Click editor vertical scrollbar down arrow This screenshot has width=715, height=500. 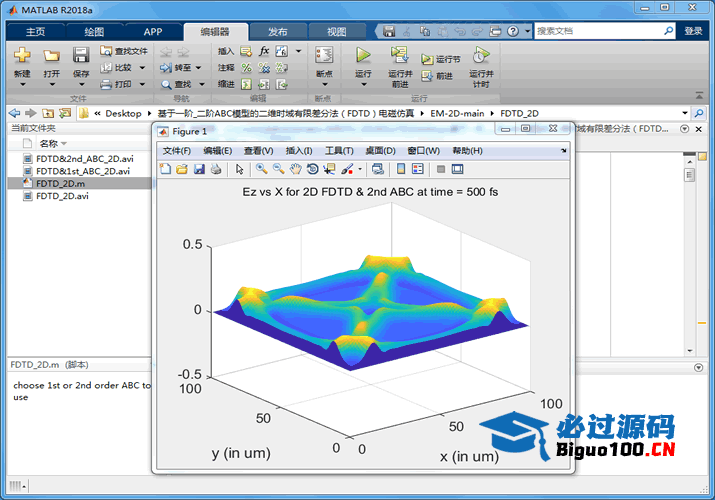[x=689, y=351]
